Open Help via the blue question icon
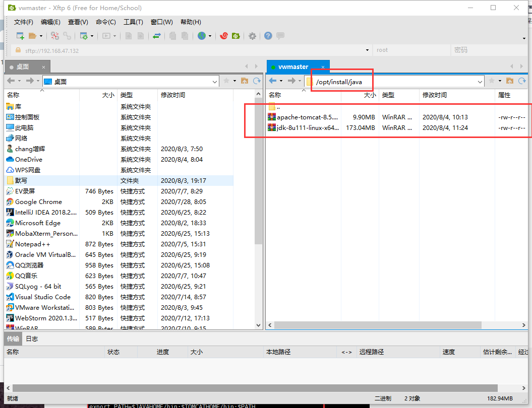 coord(268,36)
